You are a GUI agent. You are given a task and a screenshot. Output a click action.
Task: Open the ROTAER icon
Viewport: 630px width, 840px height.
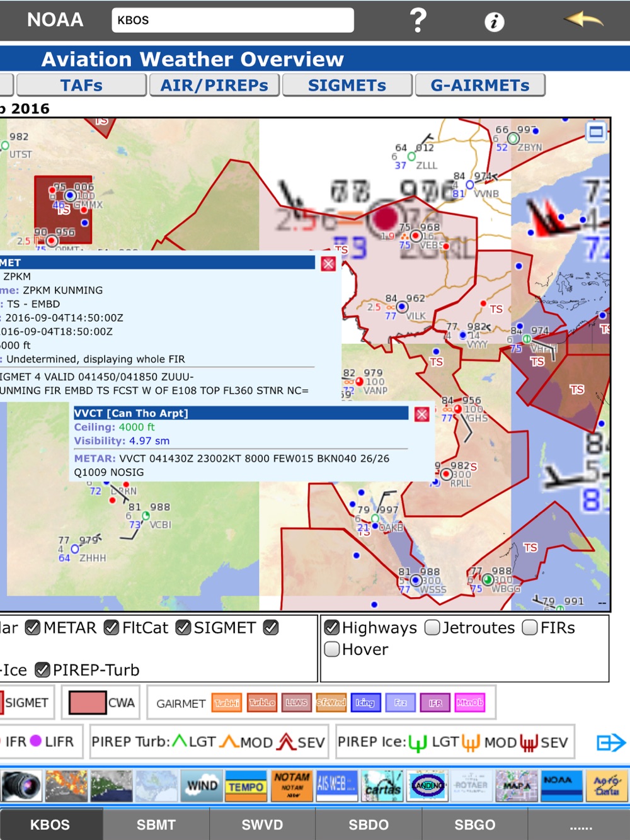coord(471,786)
